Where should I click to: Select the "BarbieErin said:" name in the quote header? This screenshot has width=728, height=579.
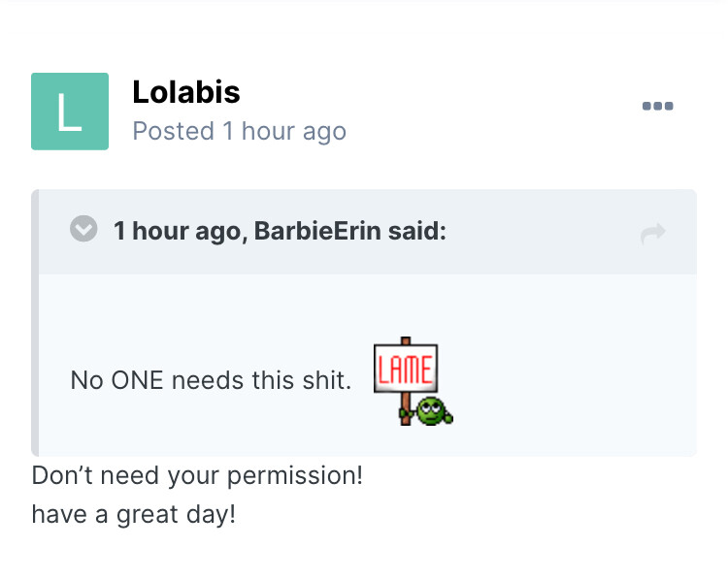coord(349,232)
